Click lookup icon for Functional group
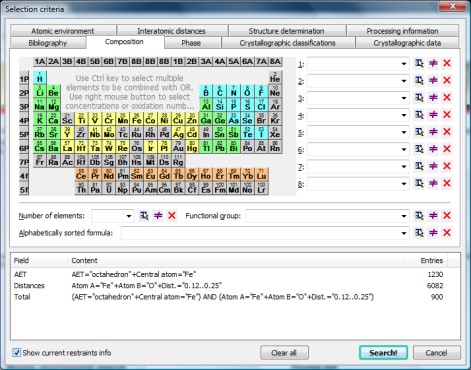 [x=419, y=216]
